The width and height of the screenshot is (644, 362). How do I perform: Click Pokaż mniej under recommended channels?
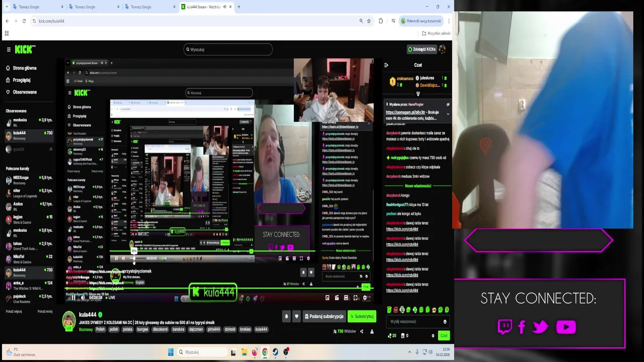coord(45,311)
